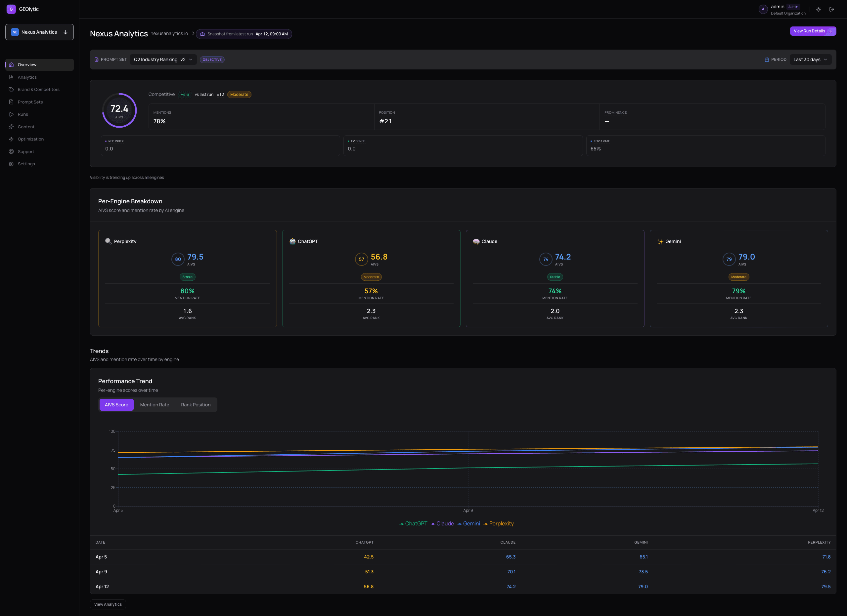
Task: Click the Runs play icon
Action: tap(11, 114)
